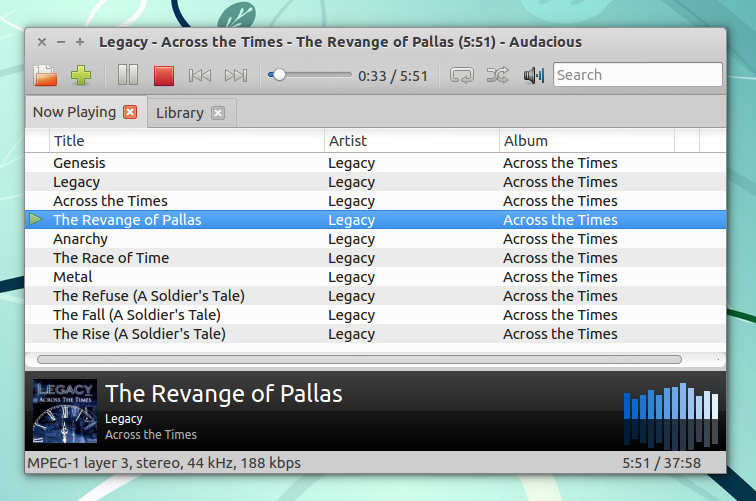The height and width of the screenshot is (501, 756).
Task: Select The Fall (A Soldier's Tale)
Action: tap(376, 315)
